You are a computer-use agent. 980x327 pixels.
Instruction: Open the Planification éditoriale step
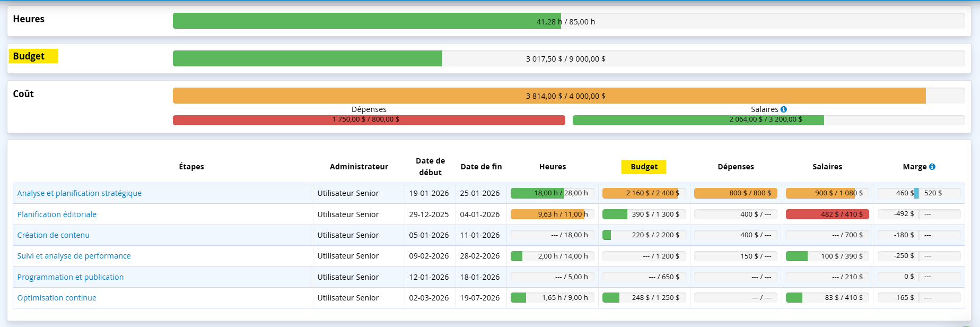pos(57,214)
